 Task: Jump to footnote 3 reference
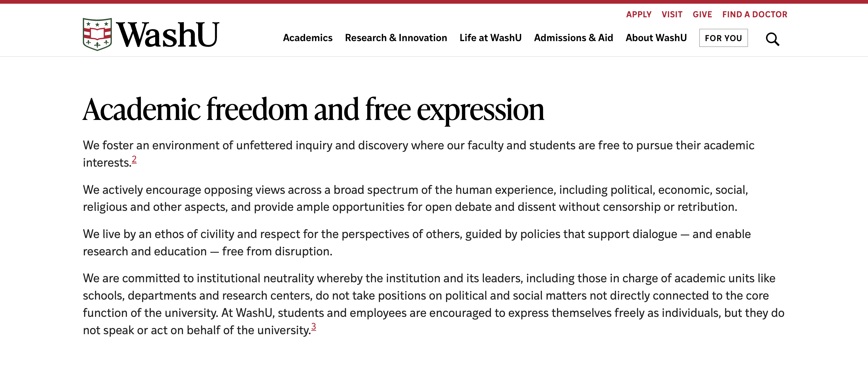tap(313, 326)
